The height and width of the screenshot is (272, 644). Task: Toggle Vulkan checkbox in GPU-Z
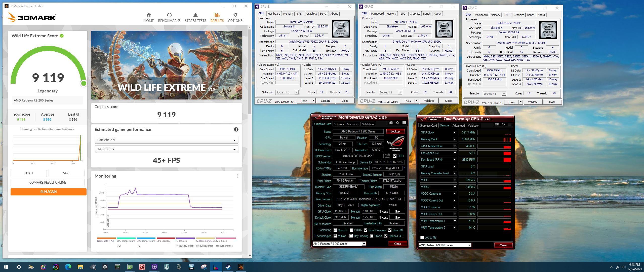pos(335,236)
